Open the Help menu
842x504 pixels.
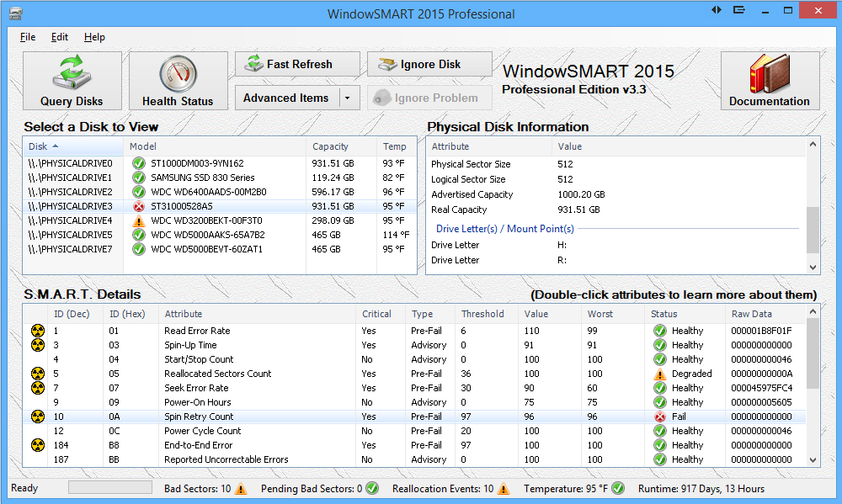coord(94,37)
